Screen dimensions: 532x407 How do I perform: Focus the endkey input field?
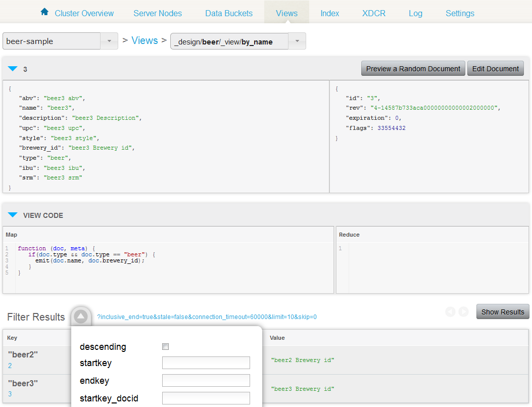[x=206, y=380]
